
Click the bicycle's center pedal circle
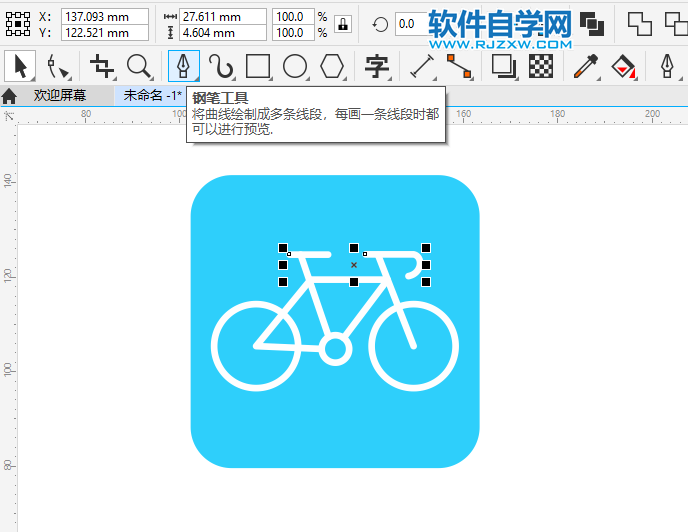coord(335,349)
